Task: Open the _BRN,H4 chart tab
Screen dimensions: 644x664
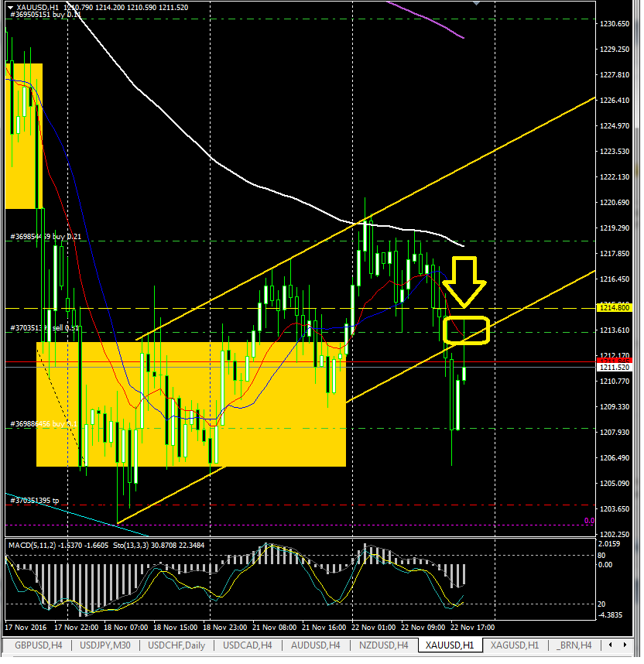Action: click(574, 645)
